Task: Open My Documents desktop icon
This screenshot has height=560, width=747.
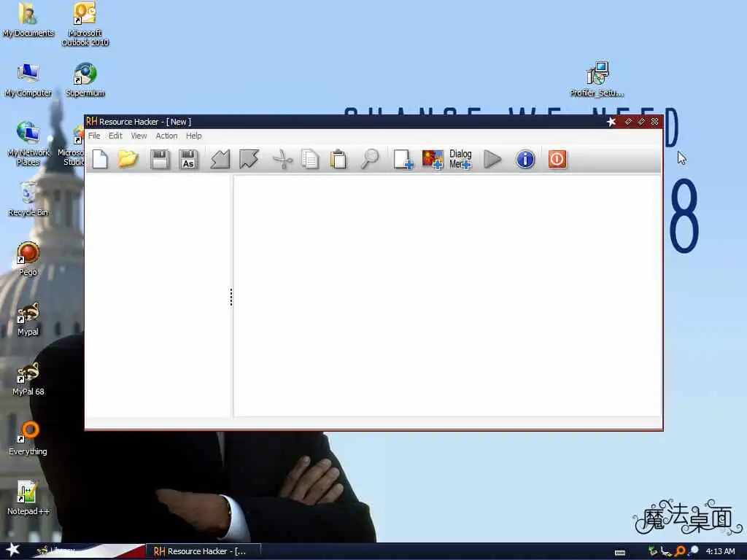Action: pos(28,20)
